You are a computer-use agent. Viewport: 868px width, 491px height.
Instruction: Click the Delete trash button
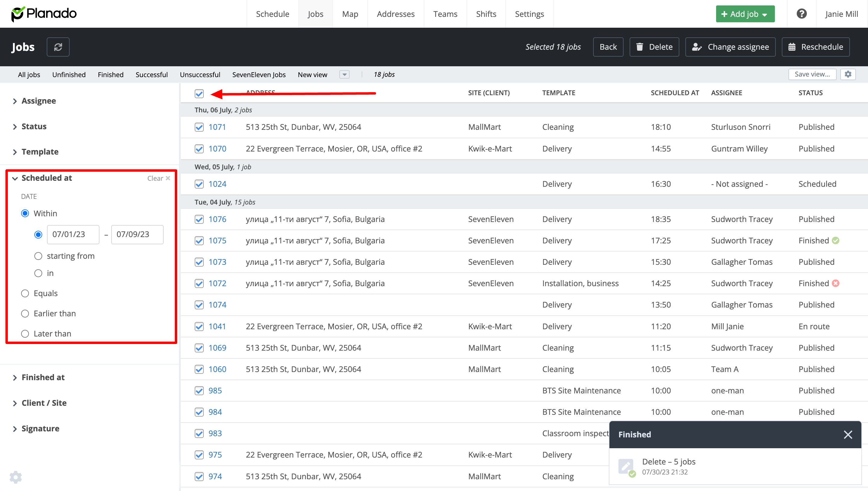[x=654, y=47]
